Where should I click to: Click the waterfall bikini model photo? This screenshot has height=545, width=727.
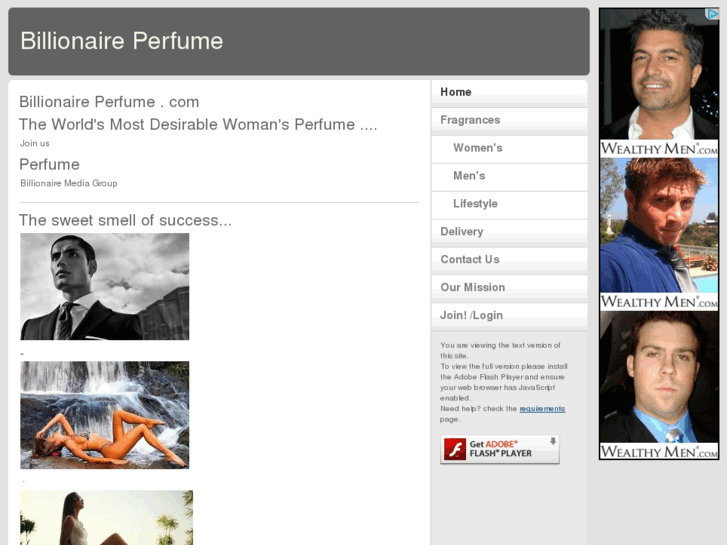coord(105,415)
